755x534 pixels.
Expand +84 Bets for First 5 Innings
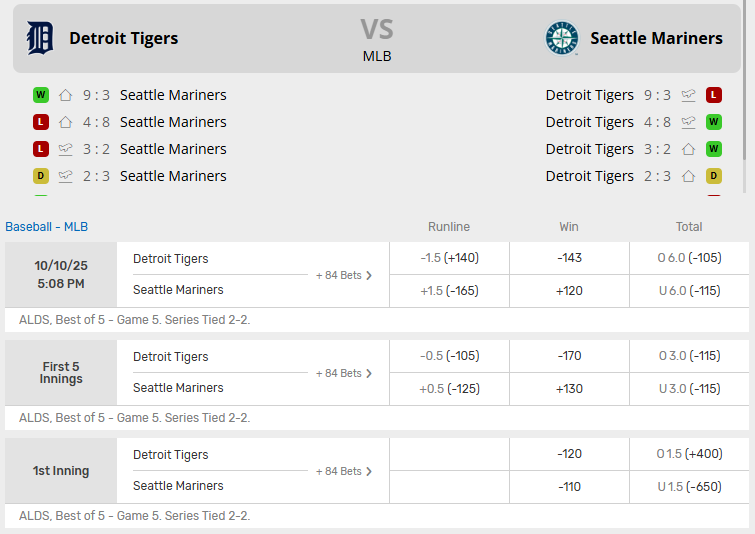[344, 373]
